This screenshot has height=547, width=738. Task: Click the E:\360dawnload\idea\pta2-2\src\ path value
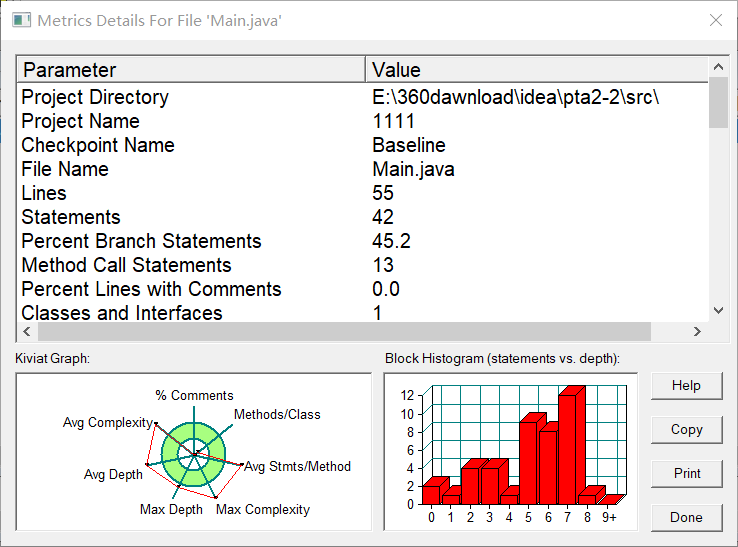515,97
